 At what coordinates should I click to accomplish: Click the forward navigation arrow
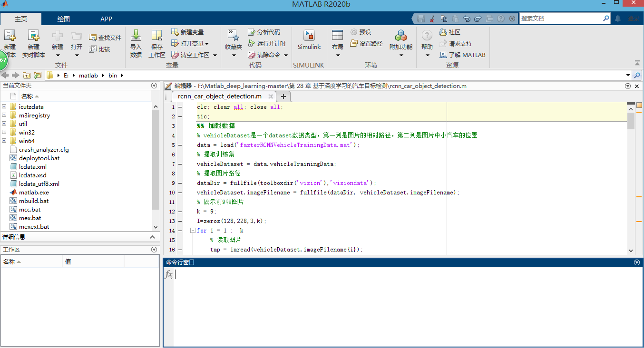(x=15, y=75)
